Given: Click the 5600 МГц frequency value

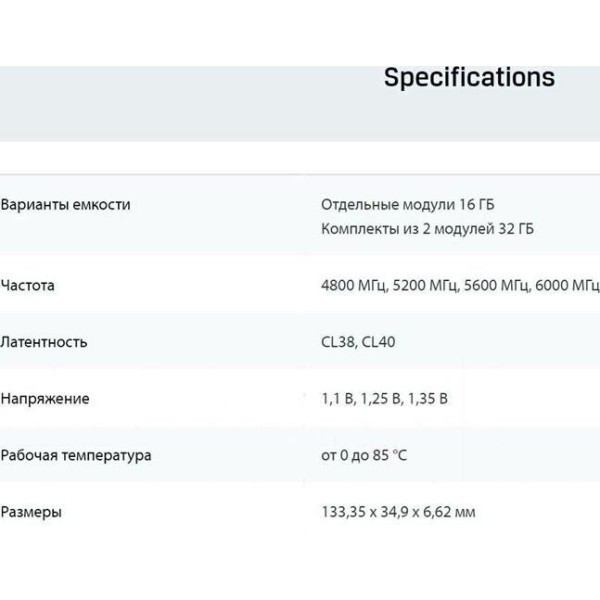Looking at the screenshot, I should (x=497, y=286).
